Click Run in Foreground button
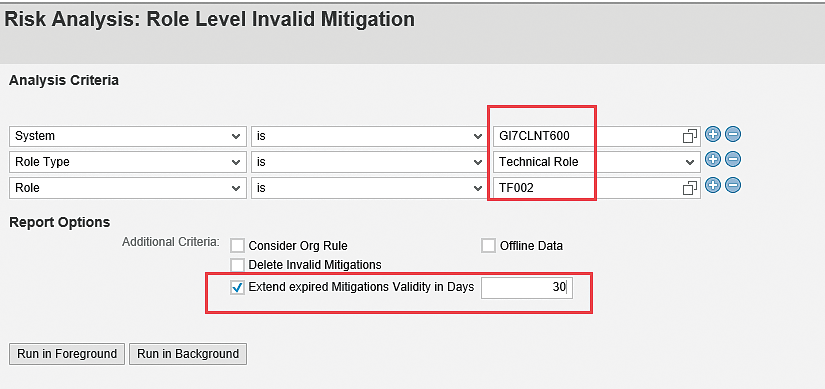Viewport: 825px width, 389px height. pos(67,354)
